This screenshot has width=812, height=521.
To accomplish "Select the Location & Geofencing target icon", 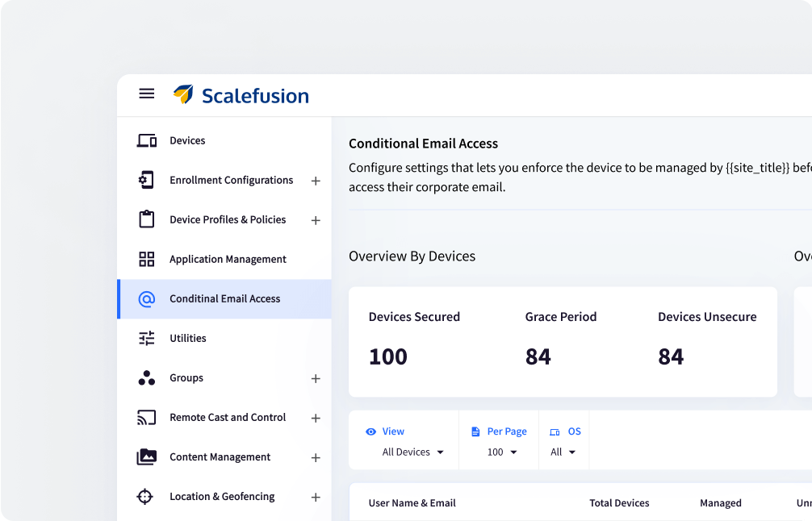I will tap(147, 496).
